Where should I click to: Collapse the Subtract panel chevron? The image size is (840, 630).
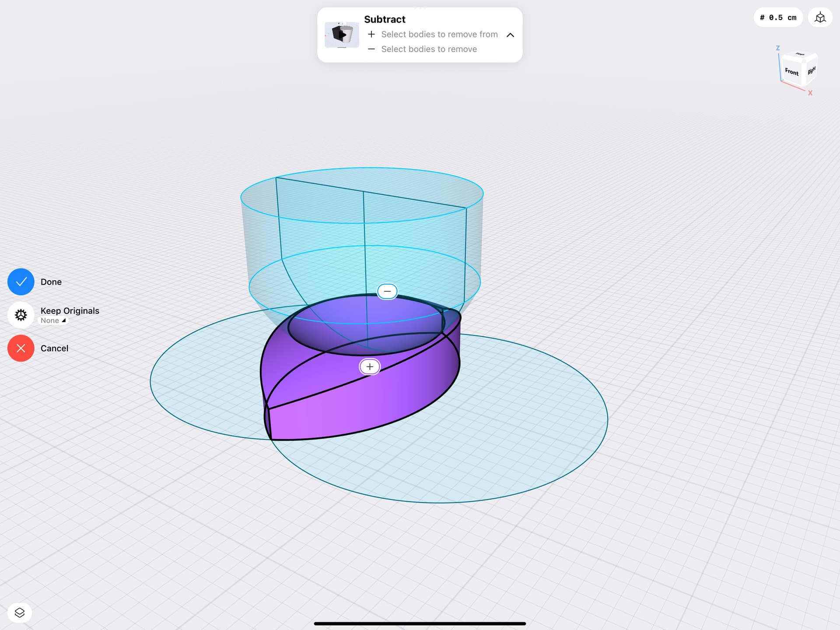510,35
